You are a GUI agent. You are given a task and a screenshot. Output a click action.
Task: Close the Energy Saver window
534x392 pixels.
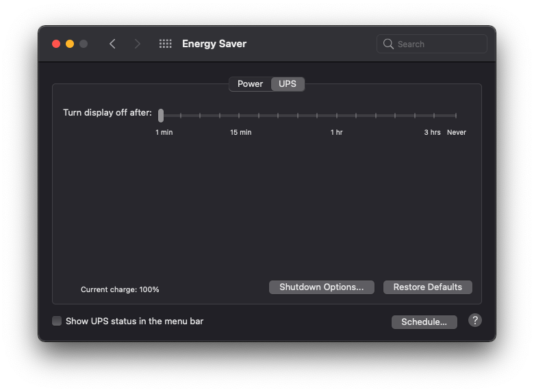(56, 44)
